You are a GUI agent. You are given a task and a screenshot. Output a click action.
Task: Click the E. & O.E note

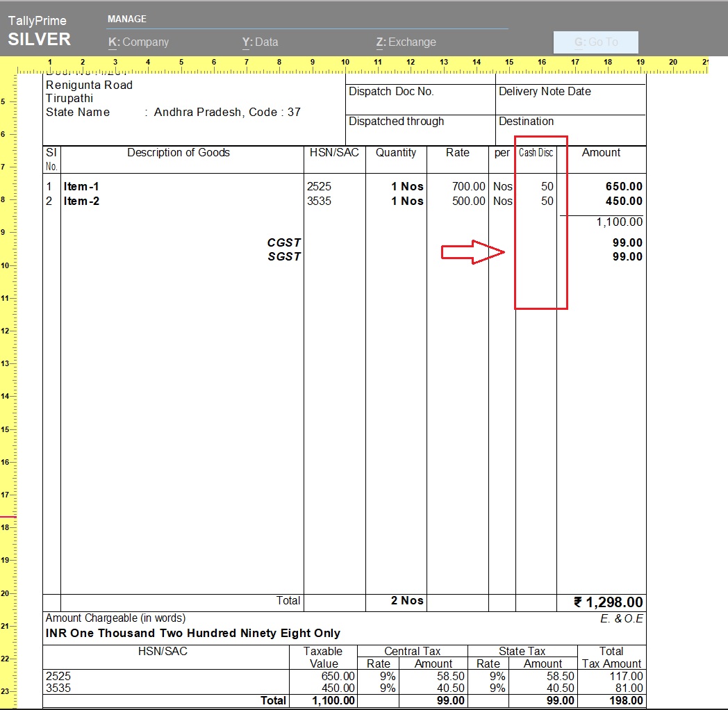[x=622, y=619]
